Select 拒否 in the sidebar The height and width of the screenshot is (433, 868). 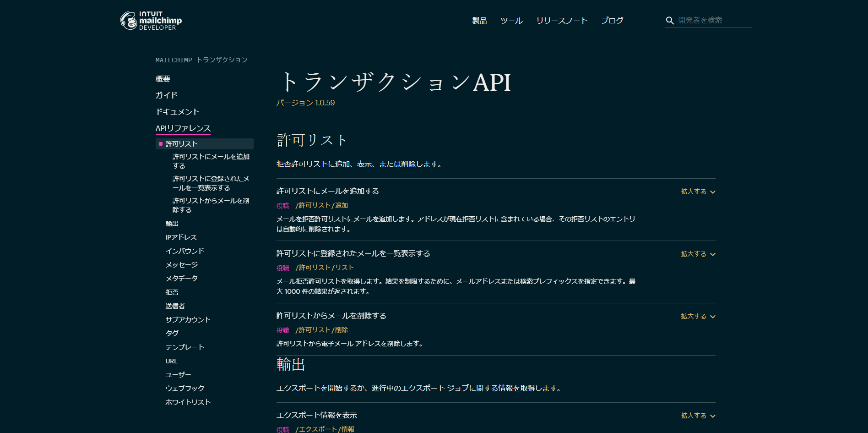pos(172,292)
